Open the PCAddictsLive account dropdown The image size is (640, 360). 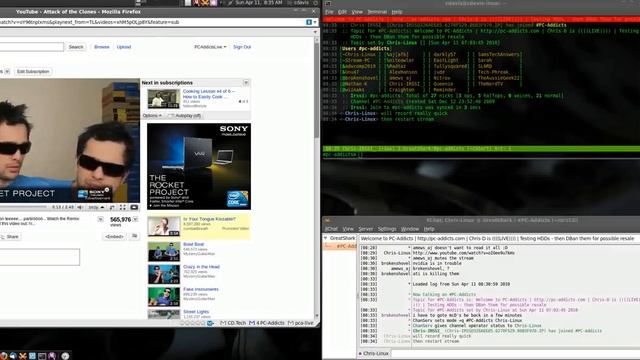pos(210,47)
